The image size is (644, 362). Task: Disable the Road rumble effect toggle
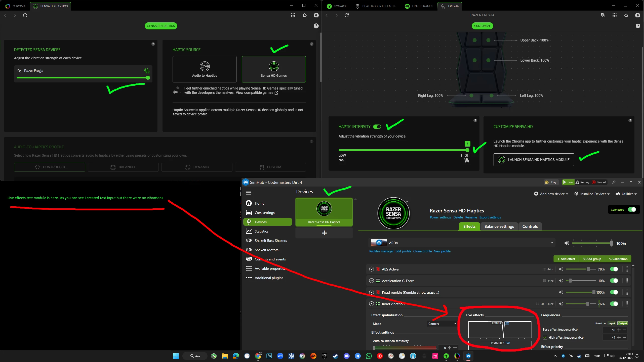[614, 292]
